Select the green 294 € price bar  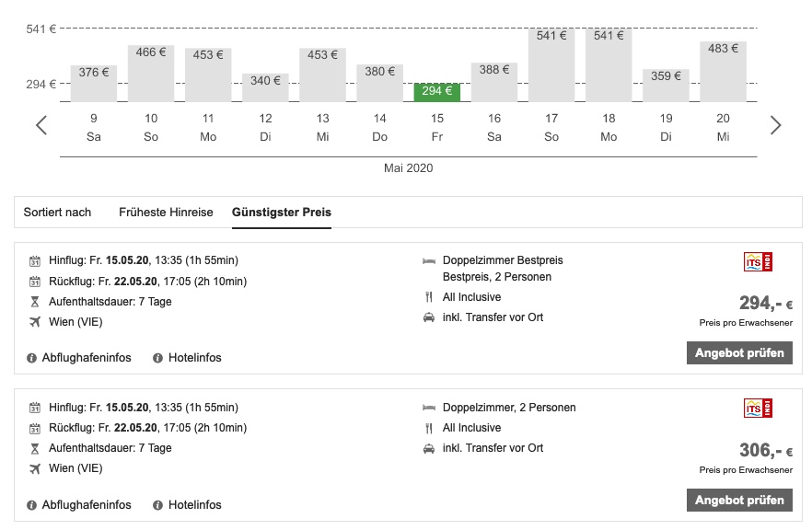pyautogui.click(x=436, y=91)
